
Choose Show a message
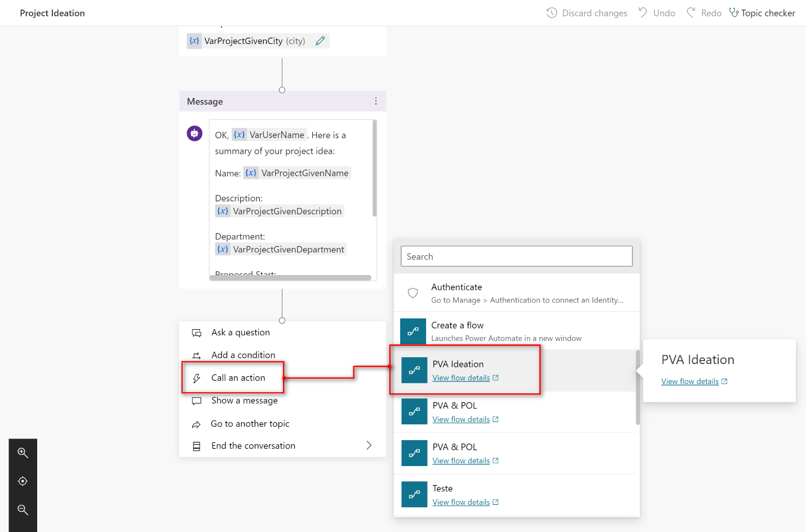pos(283,401)
